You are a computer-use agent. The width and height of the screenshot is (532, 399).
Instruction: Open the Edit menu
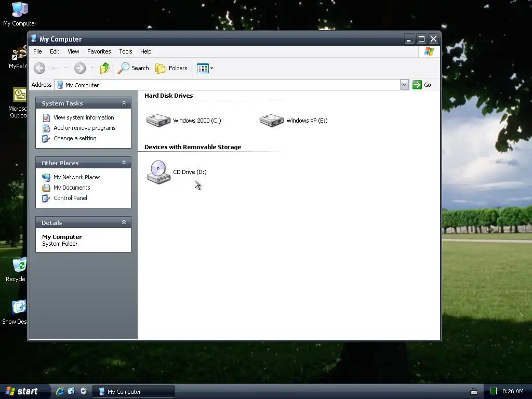click(55, 51)
